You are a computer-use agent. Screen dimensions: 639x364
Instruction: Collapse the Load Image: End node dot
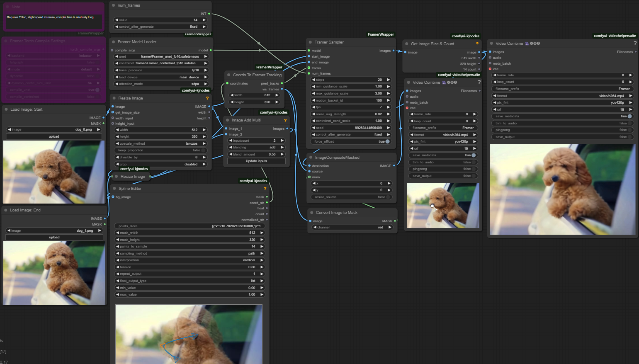click(x=6, y=210)
